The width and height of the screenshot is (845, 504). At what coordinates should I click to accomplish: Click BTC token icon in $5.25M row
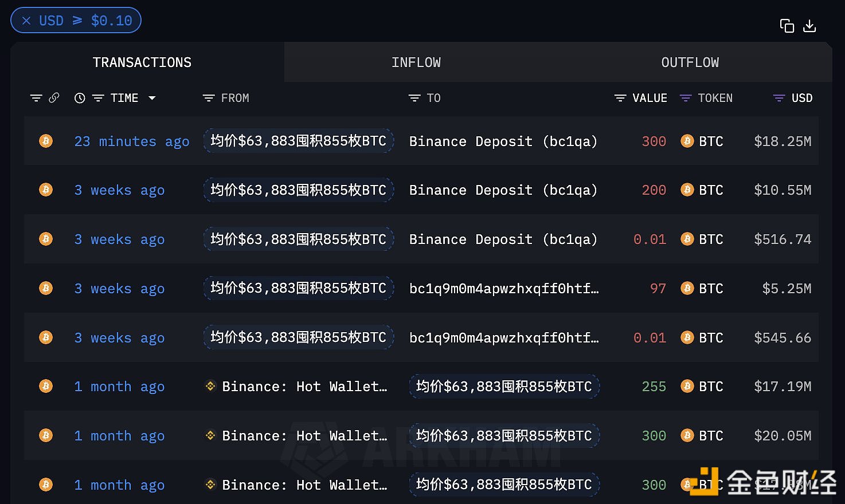click(x=687, y=289)
